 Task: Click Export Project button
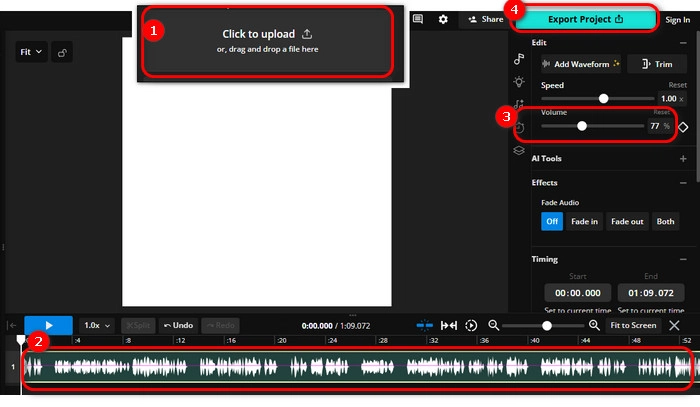tap(585, 19)
